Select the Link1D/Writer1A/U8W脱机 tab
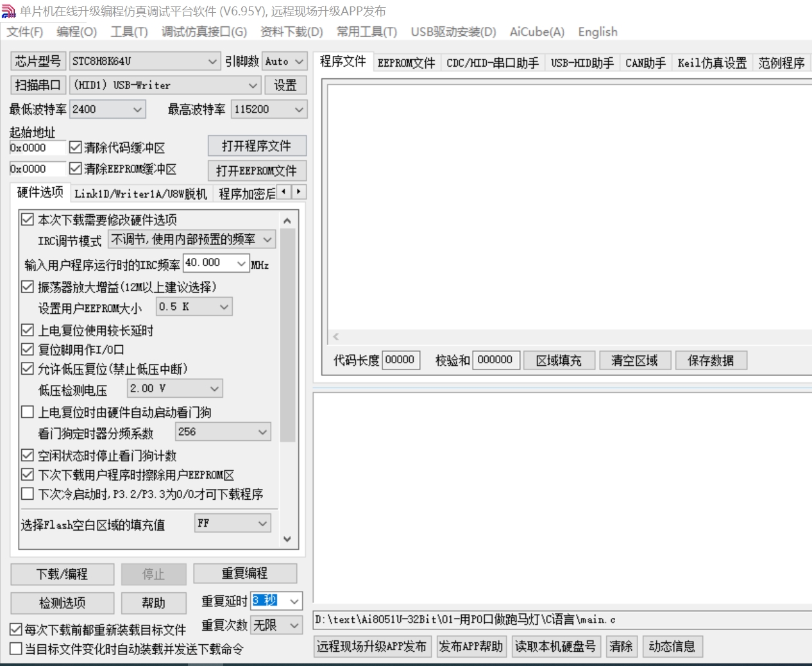Screen dimensions: 812x666 pos(140,194)
